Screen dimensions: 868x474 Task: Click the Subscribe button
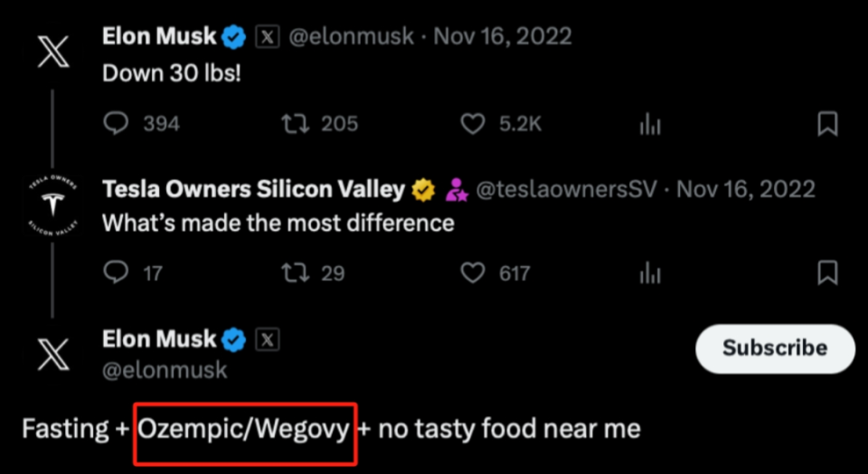[775, 348]
